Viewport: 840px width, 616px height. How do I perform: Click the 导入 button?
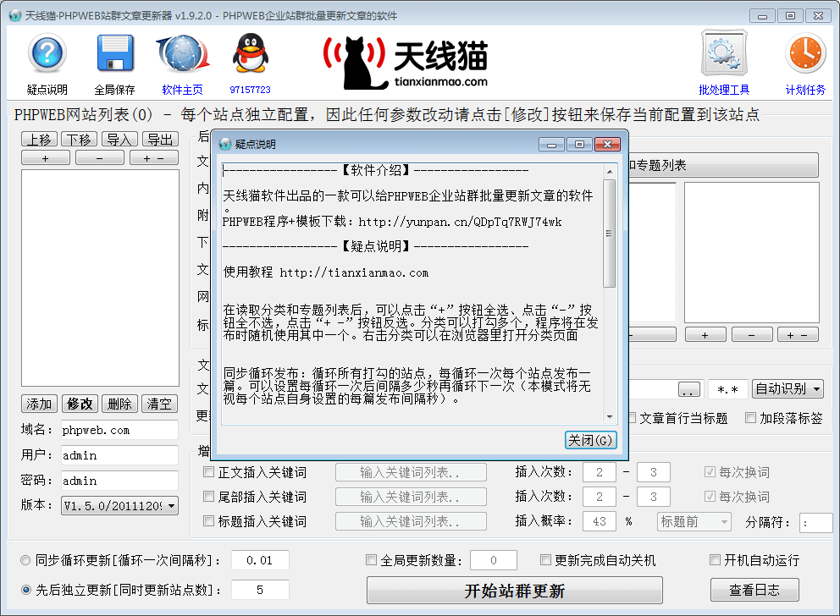(x=119, y=140)
